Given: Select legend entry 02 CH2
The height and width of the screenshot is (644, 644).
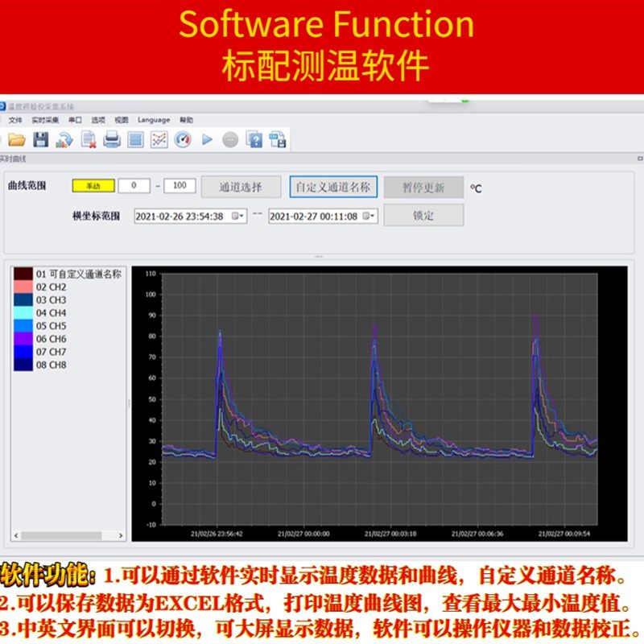Looking at the screenshot, I should pos(51,287).
